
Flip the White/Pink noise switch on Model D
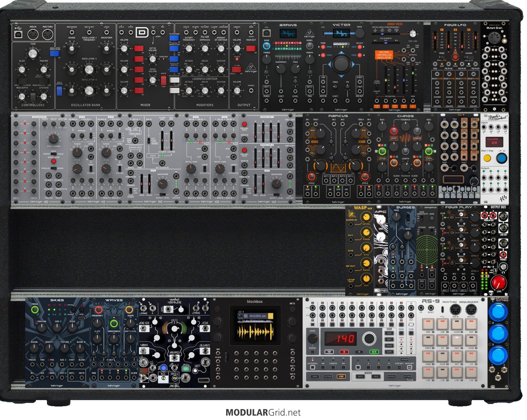point(164,80)
